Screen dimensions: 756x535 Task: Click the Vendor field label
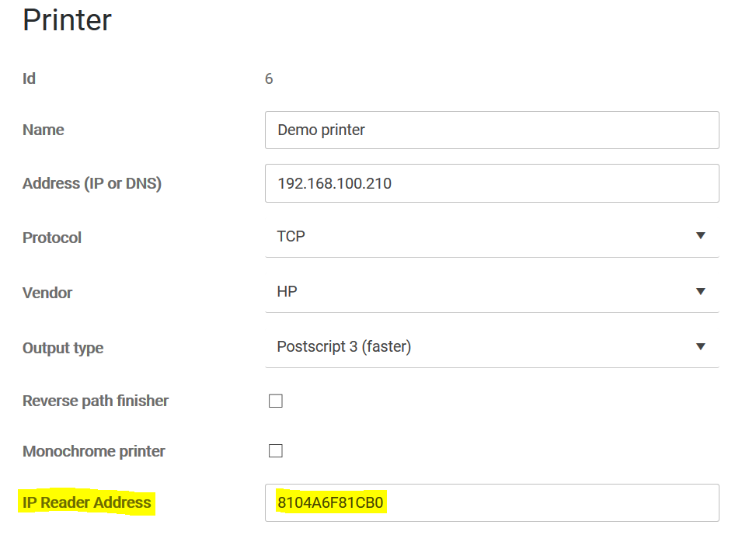click(x=47, y=293)
